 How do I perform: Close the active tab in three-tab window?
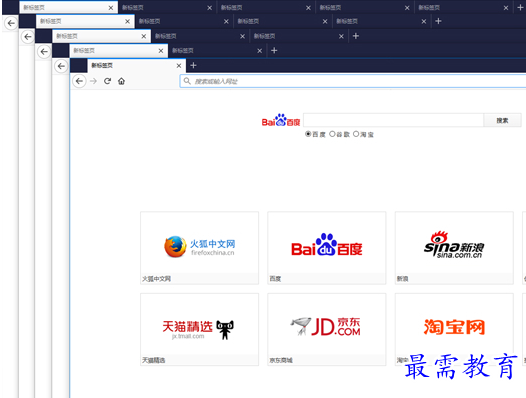tap(144, 36)
